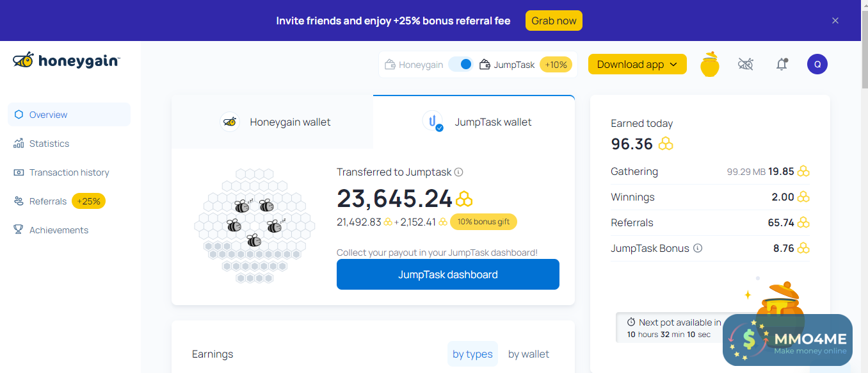
Task: Select the JumpTask wallet tab
Action: 477,122
